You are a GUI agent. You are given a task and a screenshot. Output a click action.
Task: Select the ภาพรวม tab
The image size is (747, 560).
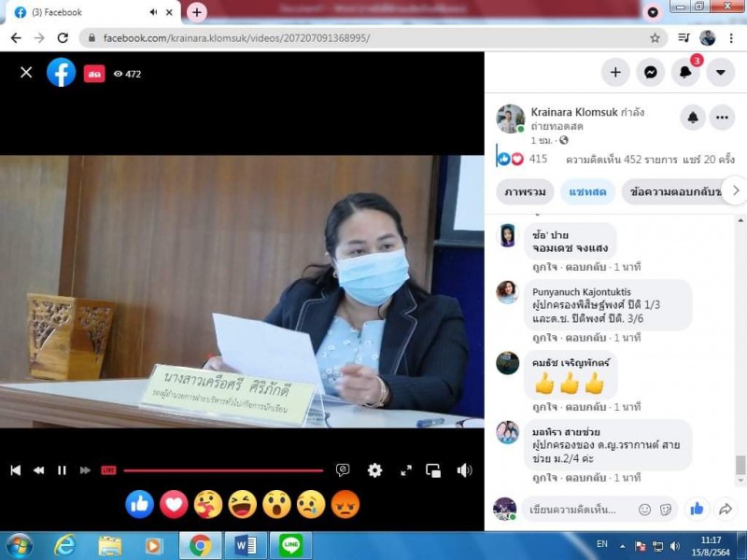click(525, 191)
